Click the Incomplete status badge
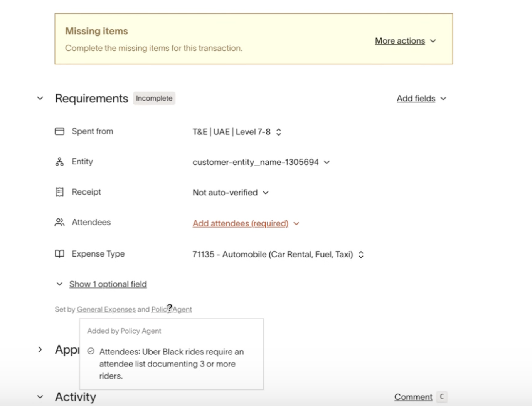532x406 pixels. click(x=154, y=98)
